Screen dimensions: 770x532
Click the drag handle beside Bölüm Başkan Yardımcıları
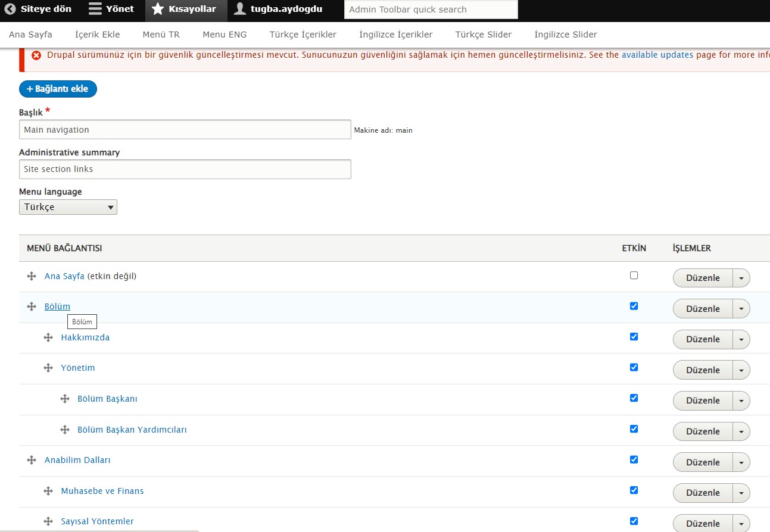point(65,430)
